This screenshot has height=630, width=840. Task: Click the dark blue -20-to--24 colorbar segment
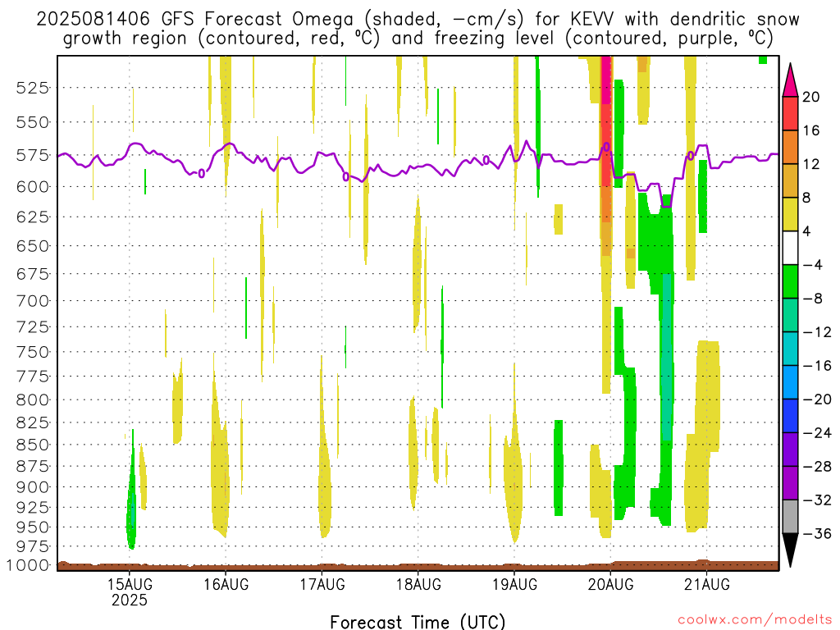790,416
